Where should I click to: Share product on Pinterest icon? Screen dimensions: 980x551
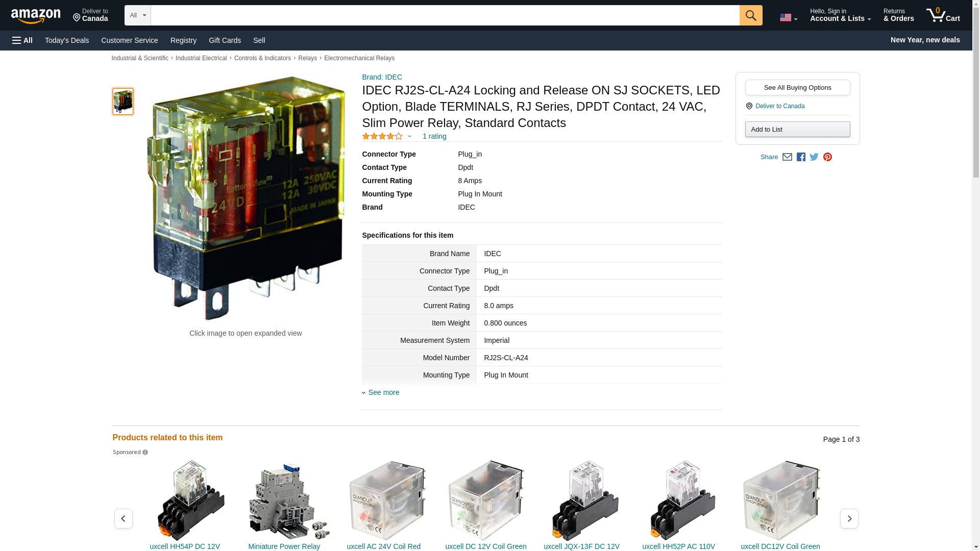coord(827,157)
